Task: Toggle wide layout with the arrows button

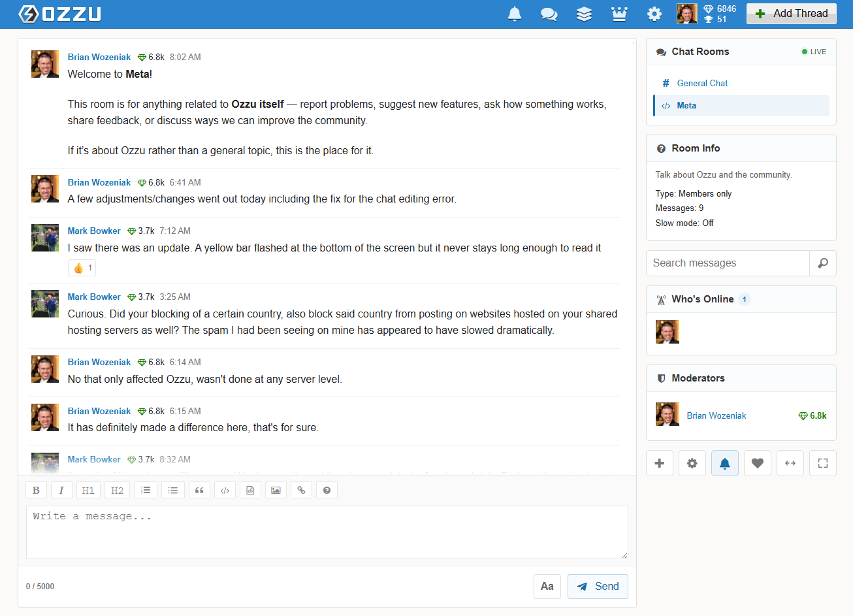Action: pyautogui.click(x=790, y=463)
